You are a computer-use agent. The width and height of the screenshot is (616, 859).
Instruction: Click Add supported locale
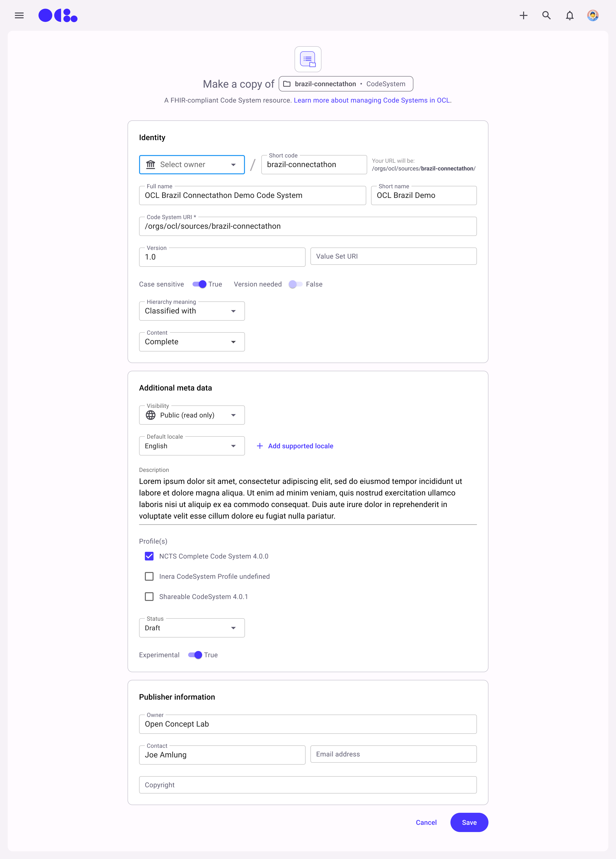tap(295, 446)
